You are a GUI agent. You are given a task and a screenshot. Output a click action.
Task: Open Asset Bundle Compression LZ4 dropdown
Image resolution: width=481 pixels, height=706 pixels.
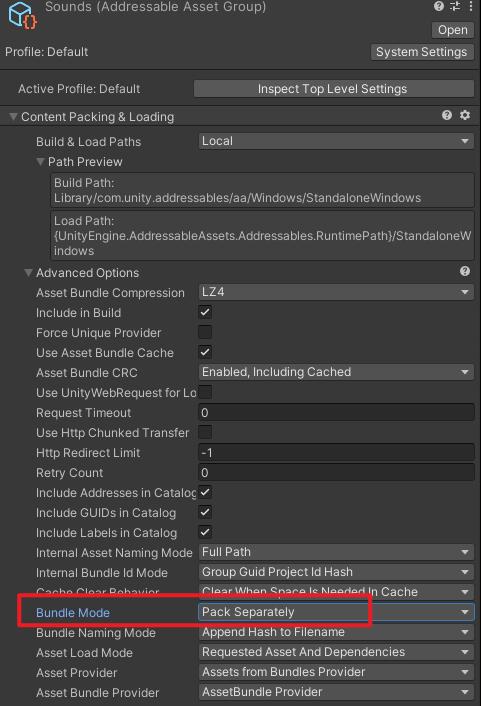336,292
